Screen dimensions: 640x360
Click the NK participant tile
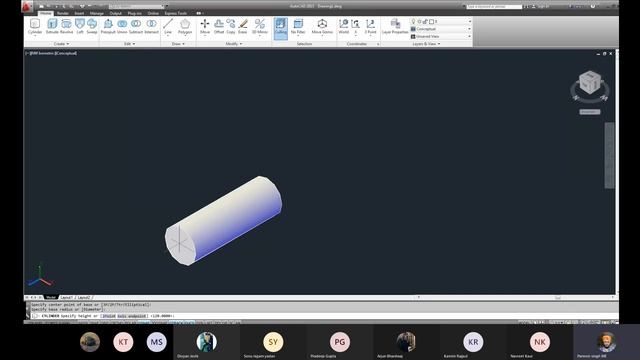click(540, 342)
